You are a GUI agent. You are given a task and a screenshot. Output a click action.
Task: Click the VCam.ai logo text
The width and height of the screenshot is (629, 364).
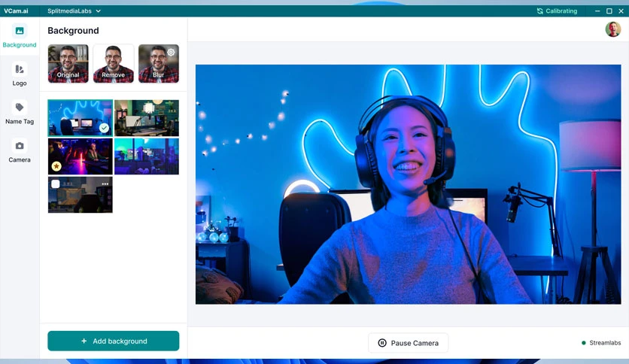click(x=16, y=11)
